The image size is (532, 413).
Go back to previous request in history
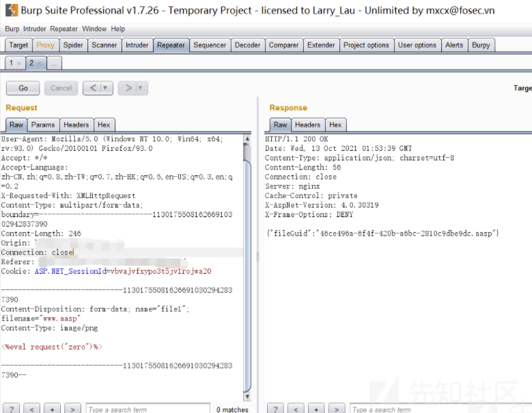pos(93,88)
